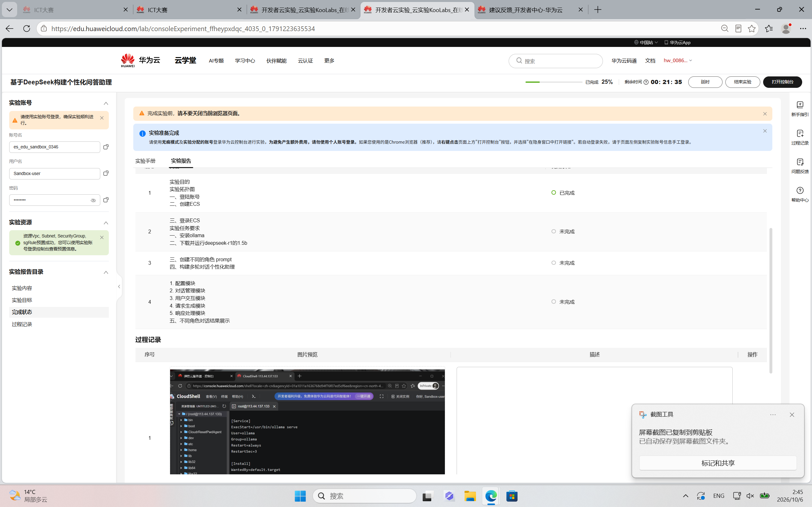Open the immersive reader icon

738,29
